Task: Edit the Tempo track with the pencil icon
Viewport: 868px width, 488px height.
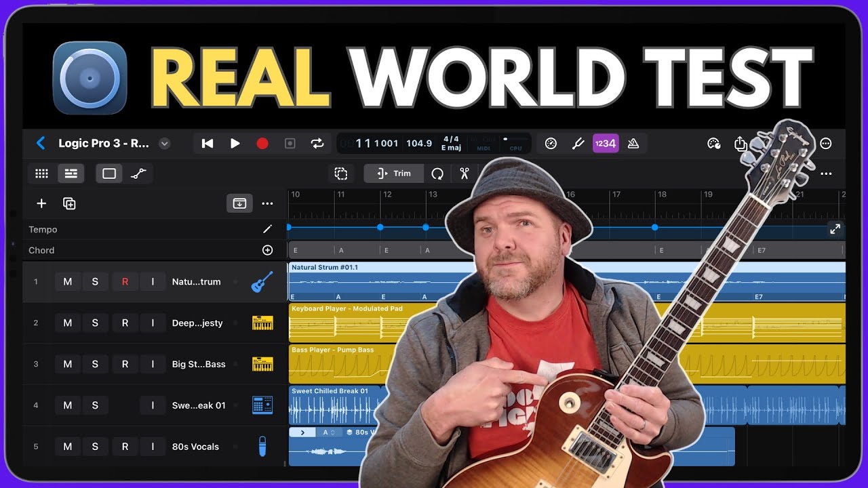Action: [x=267, y=229]
